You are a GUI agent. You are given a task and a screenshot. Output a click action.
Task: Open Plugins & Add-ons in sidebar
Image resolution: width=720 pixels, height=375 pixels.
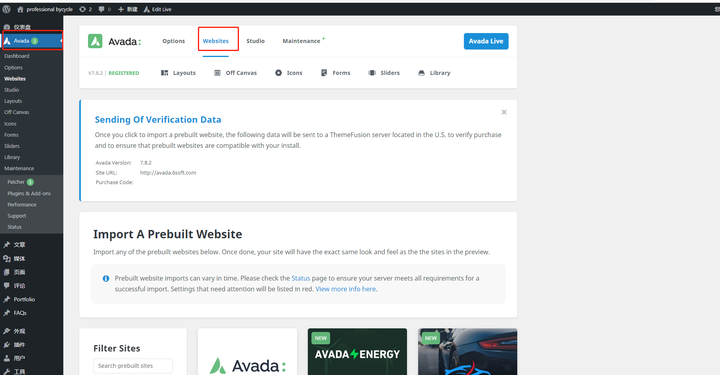point(29,194)
